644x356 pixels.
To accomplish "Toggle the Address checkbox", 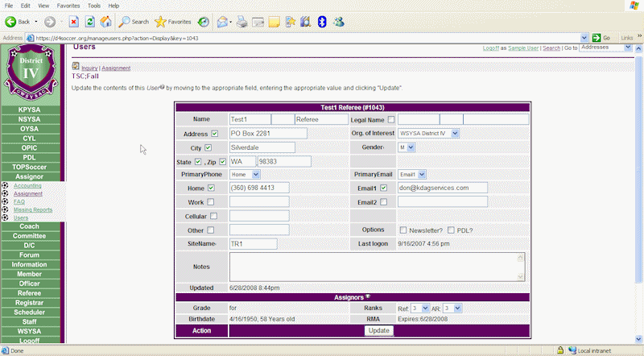I will pyautogui.click(x=214, y=134).
